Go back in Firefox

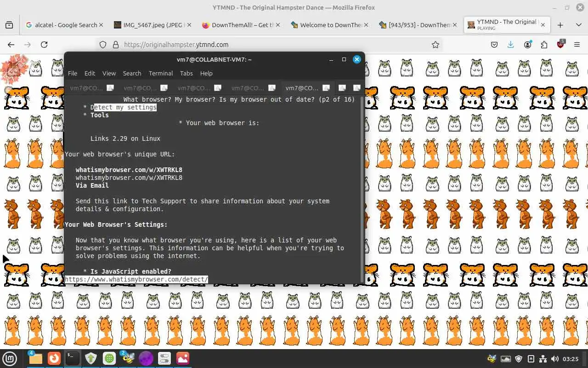point(11,45)
